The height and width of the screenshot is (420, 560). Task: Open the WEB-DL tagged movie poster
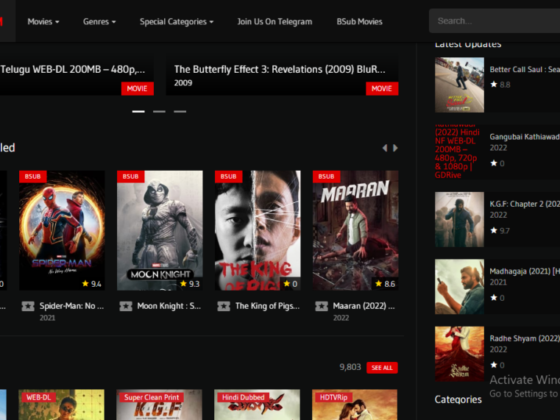61,405
